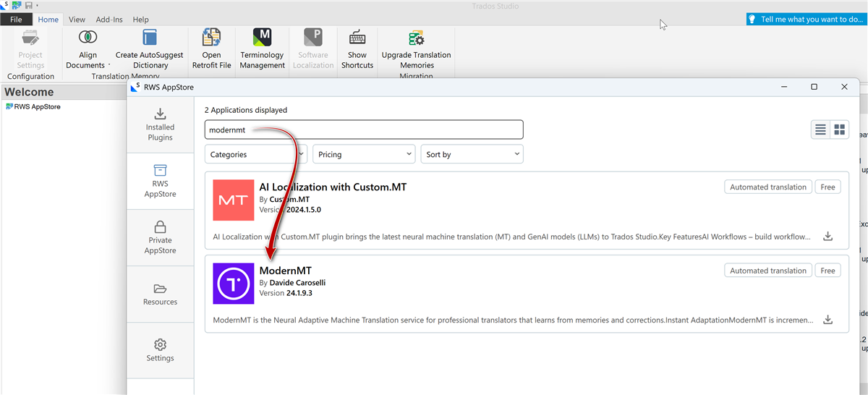The height and width of the screenshot is (395, 868).
Task: Download the ModernMT plugin
Action: click(829, 320)
